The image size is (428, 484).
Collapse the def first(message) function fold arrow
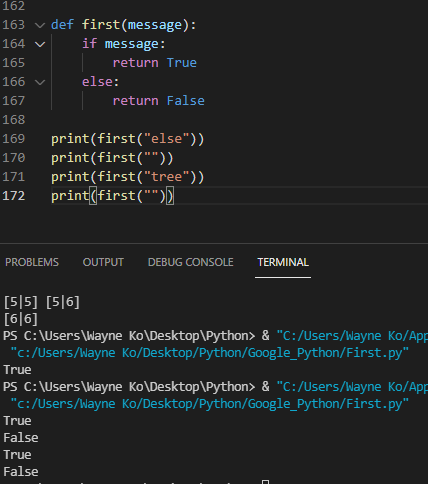coord(40,25)
